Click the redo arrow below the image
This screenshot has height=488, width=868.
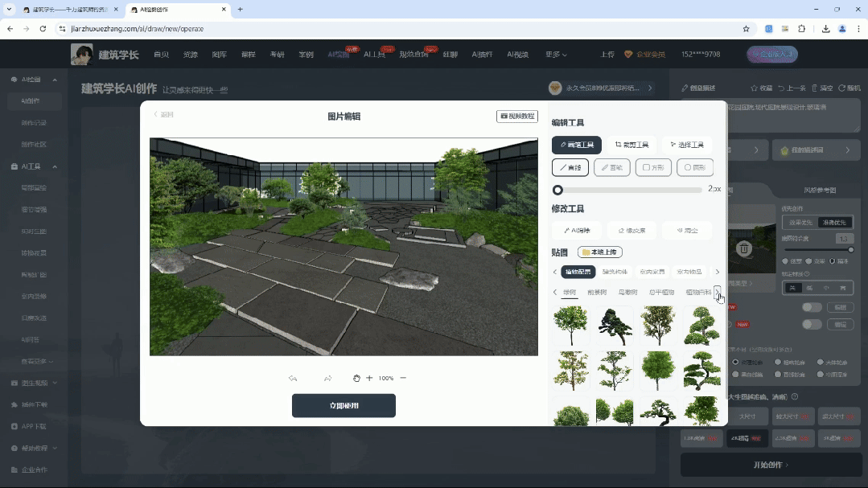click(x=327, y=379)
